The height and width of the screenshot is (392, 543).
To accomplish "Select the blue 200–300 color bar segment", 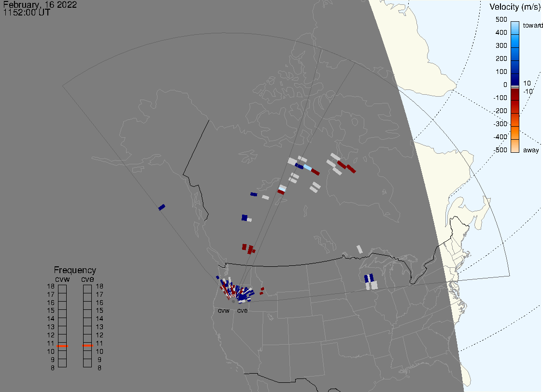I will click(515, 55).
